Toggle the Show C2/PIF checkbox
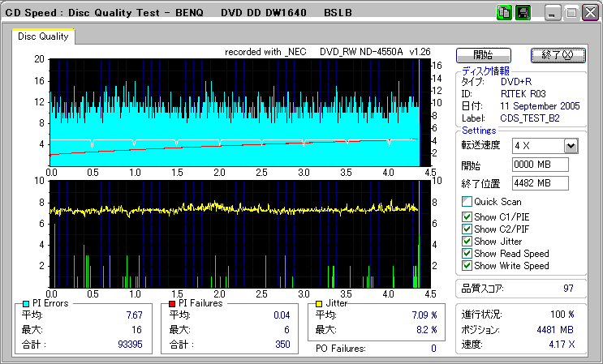This screenshot has width=603, height=364. pos(467,229)
